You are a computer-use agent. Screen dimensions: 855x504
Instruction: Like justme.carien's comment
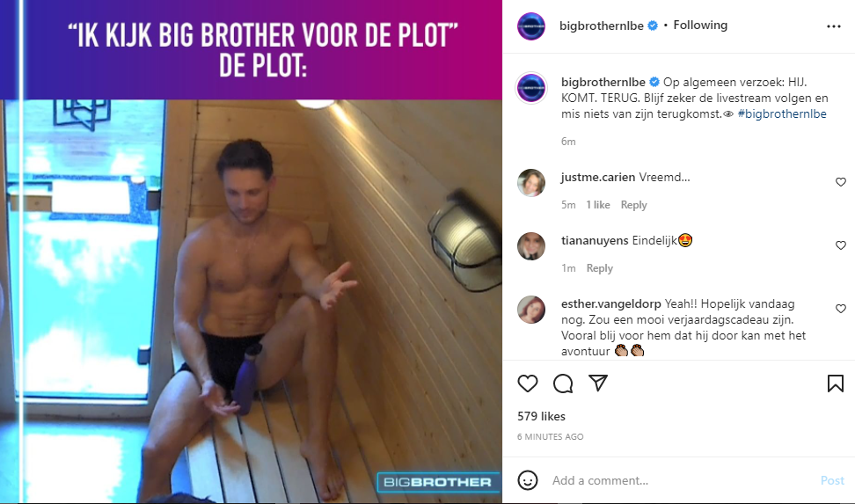pyautogui.click(x=841, y=182)
